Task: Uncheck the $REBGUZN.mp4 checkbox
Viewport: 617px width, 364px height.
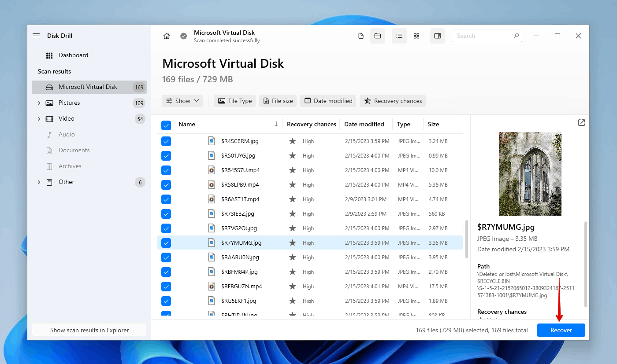Action: pos(166,287)
